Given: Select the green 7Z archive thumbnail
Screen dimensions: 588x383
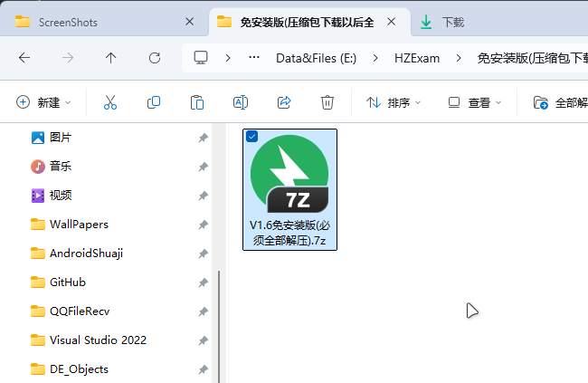Looking at the screenshot, I should 289,174.
